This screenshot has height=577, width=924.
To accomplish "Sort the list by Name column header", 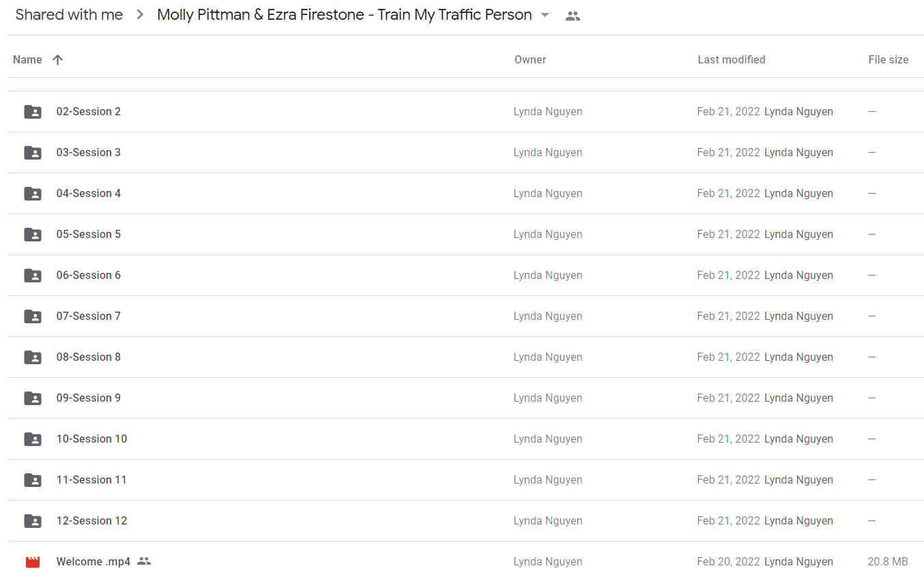I will click(27, 59).
